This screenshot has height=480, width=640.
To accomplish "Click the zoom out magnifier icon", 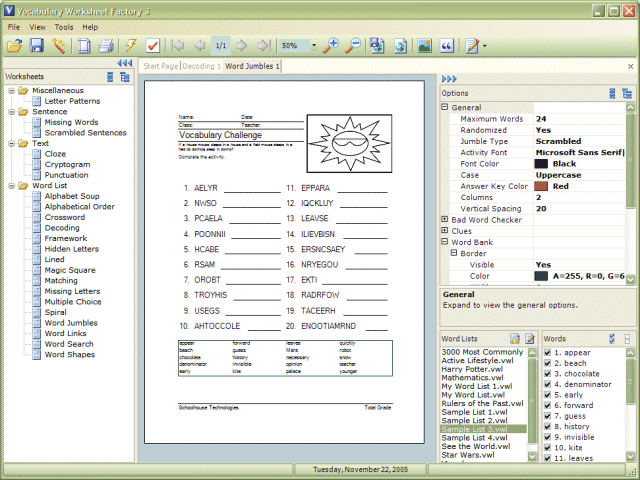I will (x=352, y=46).
